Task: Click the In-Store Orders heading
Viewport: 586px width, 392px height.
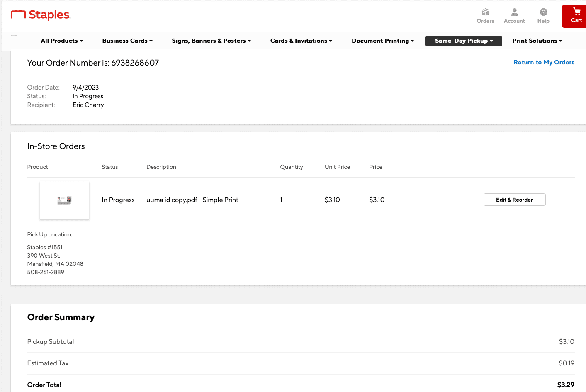Action: (56, 146)
